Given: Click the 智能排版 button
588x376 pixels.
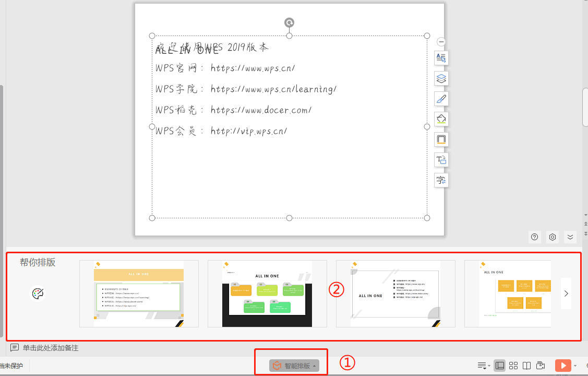Looking at the screenshot, I should 294,366.
